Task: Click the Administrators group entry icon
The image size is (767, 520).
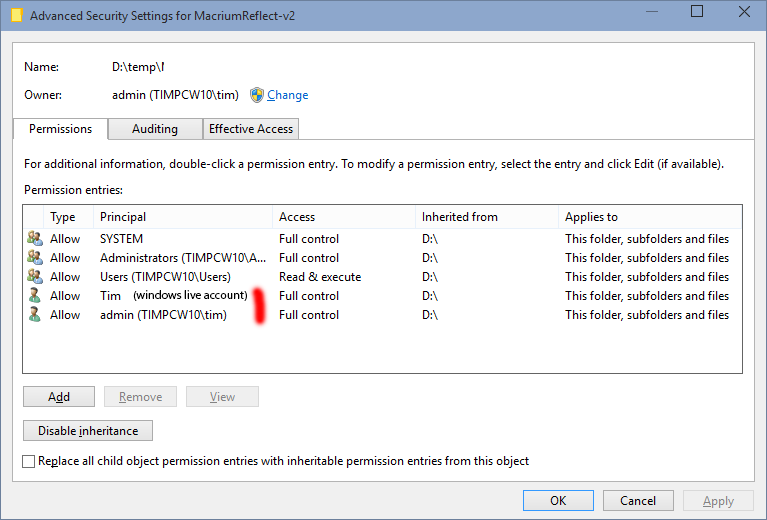Action: pos(35,257)
